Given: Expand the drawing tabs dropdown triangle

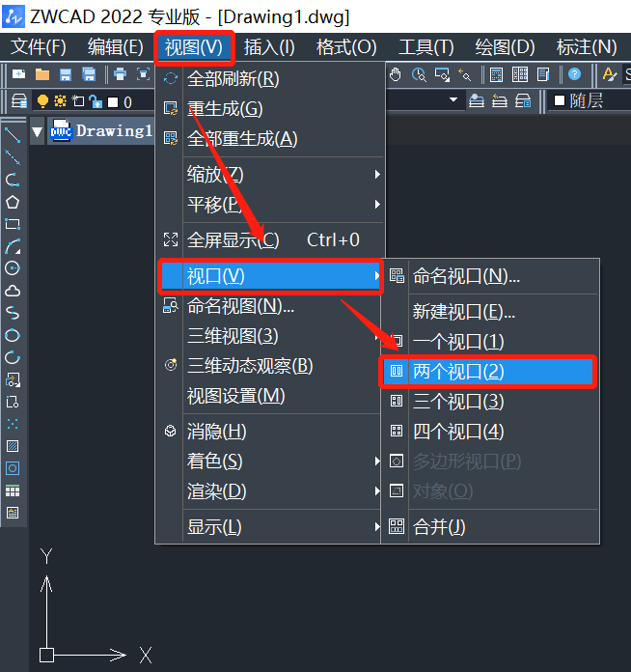Looking at the screenshot, I should click(x=38, y=131).
